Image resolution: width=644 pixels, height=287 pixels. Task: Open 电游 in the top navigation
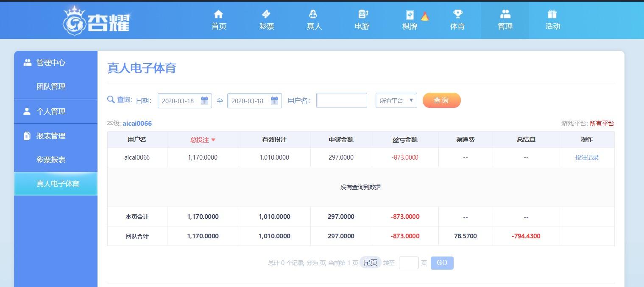tap(362, 26)
